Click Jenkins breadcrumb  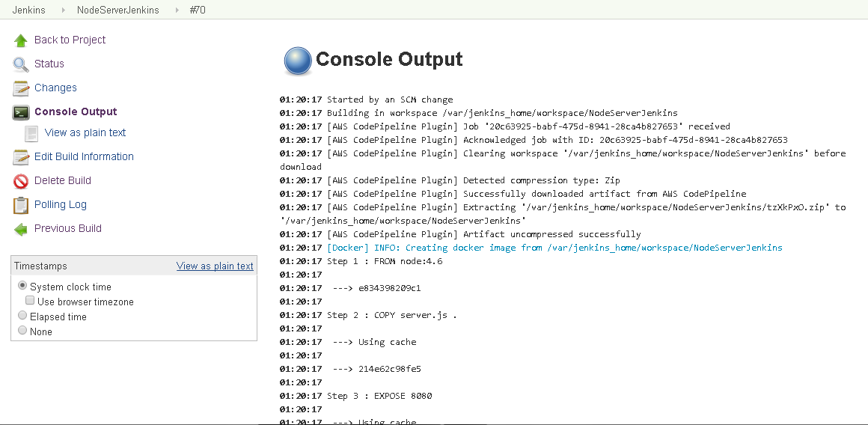pyautogui.click(x=28, y=10)
